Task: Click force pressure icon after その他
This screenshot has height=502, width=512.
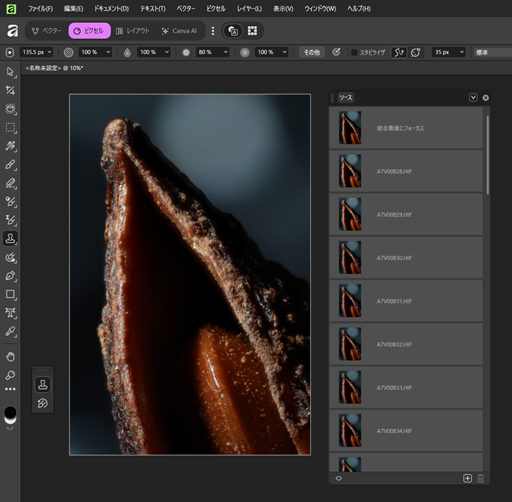Action: point(336,52)
